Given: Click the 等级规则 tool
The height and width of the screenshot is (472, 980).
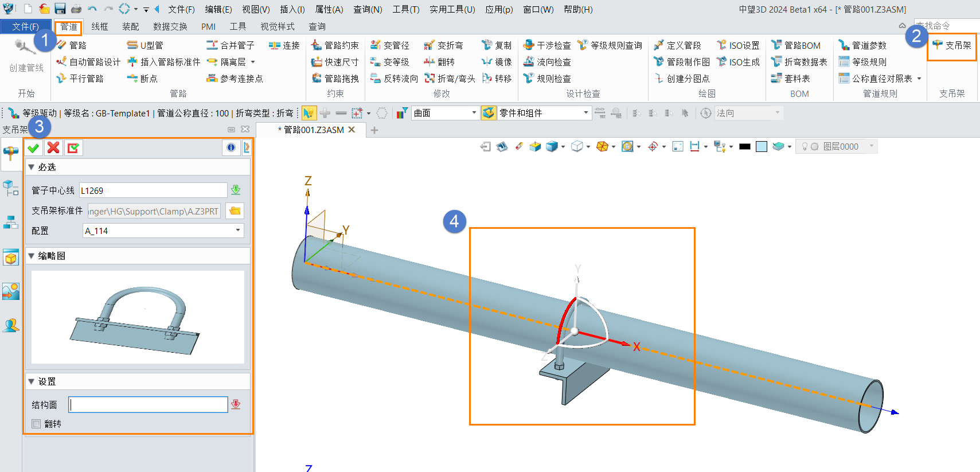Looking at the screenshot, I should [x=862, y=61].
